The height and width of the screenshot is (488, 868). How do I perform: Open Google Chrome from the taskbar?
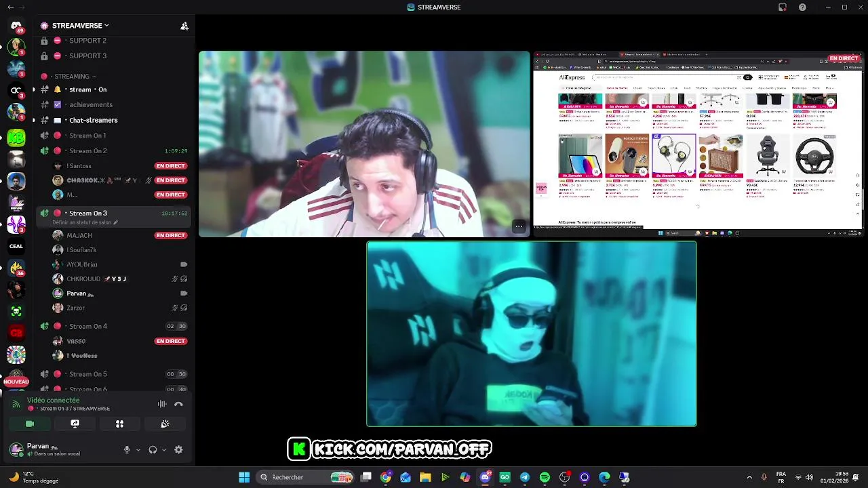(386, 477)
